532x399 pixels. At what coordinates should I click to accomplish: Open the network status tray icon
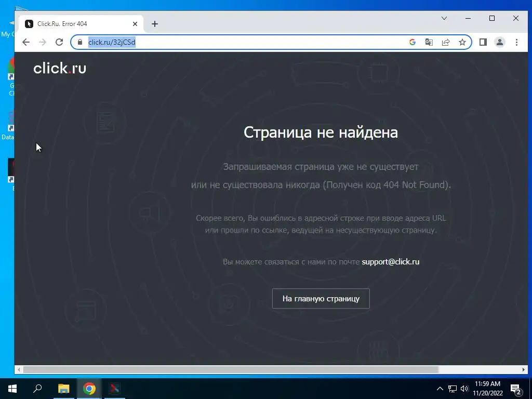tap(453, 389)
